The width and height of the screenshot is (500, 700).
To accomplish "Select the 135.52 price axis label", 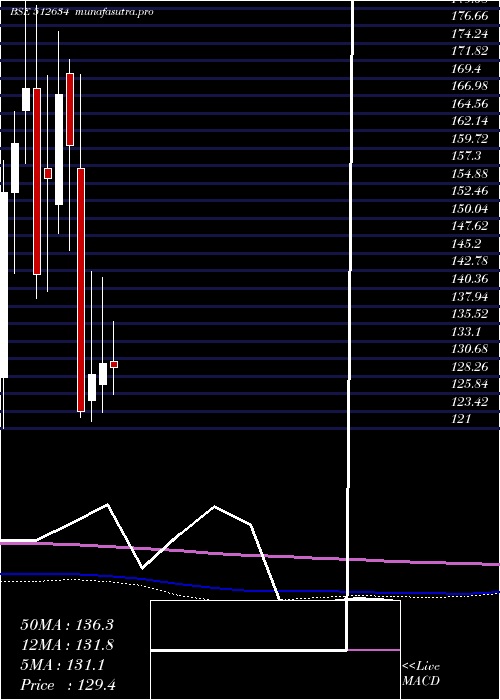I will pyautogui.click(x=470, y=313).
